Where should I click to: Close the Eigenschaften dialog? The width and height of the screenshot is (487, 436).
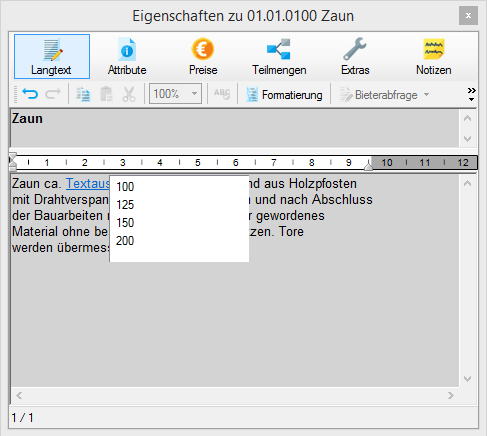468,16
